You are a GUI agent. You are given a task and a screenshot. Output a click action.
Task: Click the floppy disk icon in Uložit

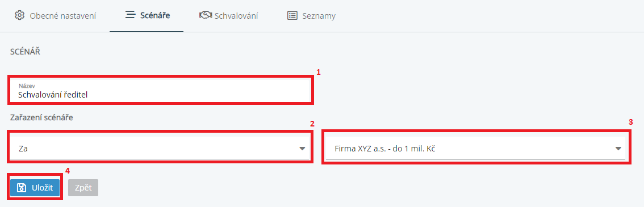[x=22, y=188]
